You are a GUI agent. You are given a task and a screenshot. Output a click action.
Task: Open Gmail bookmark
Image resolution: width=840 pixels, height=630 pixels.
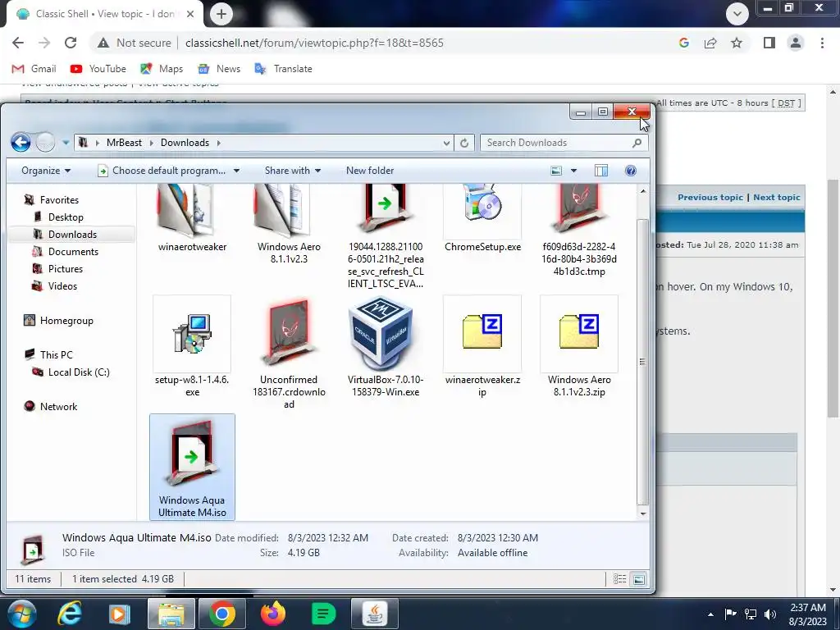point(34,69)
